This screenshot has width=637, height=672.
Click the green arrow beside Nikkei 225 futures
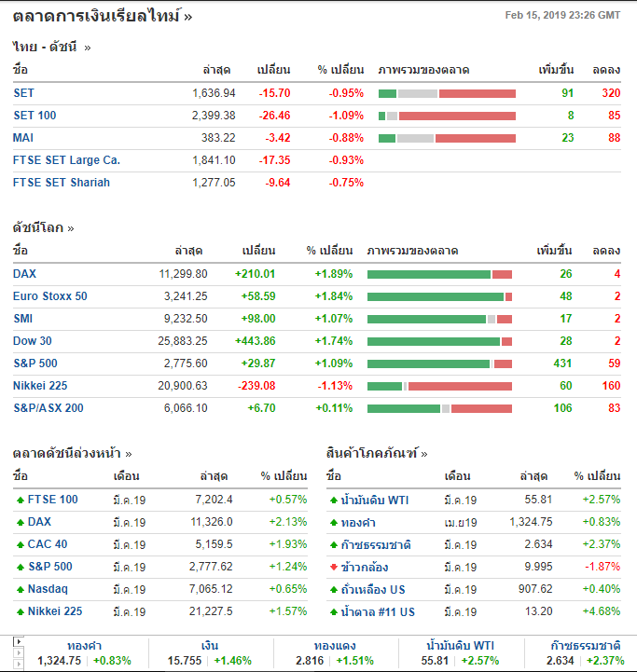coord(20,612)
